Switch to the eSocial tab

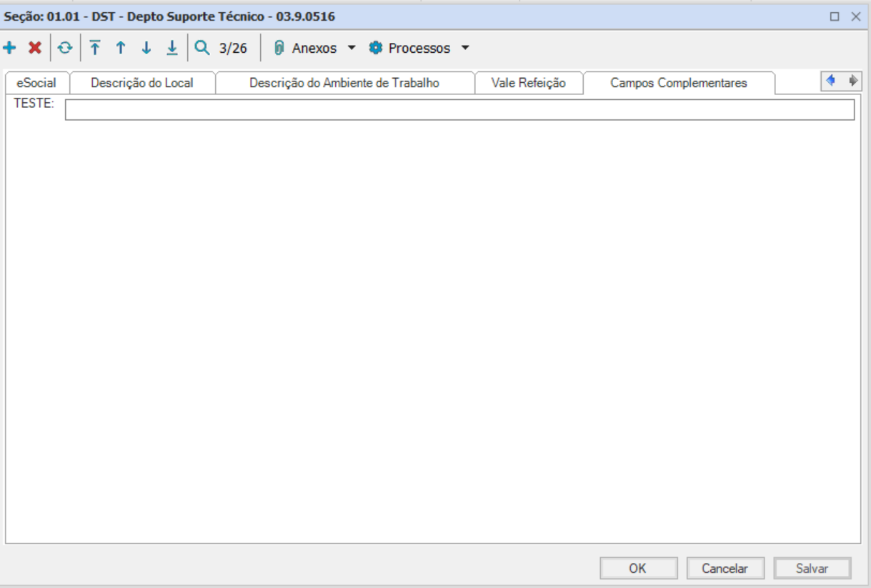pos(36,83)
